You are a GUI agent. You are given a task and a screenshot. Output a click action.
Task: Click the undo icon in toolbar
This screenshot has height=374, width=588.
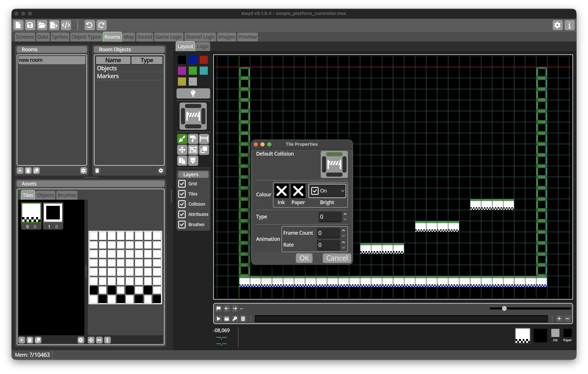89,25
